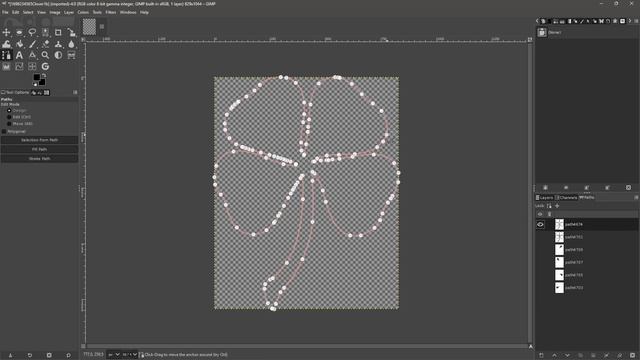Click the image thumbnail tab
The height and width of the screenshot is (360, 640).
coord(89,27)
